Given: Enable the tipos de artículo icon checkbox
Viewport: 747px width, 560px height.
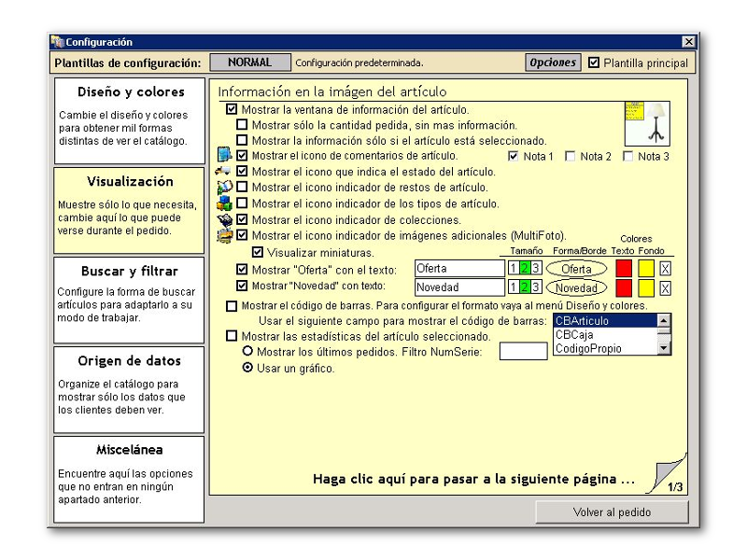Looking at the screenshot, I should point(242,203).
